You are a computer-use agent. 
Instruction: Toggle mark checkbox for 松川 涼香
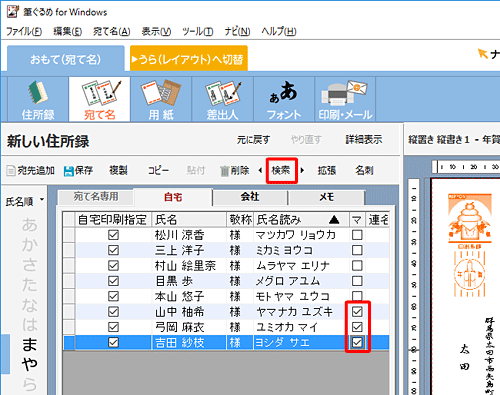(x=357, y=235)
